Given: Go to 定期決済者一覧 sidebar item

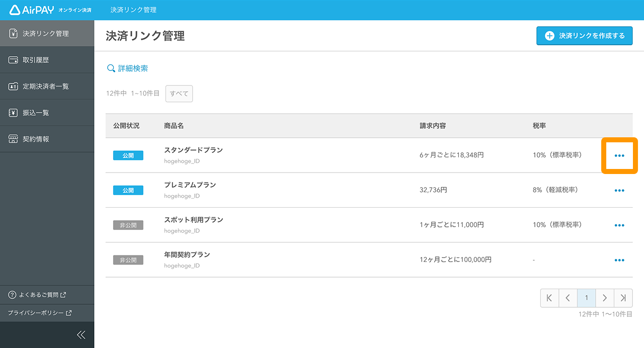Looking at the screenshot, I should click(x=45, y=86).
